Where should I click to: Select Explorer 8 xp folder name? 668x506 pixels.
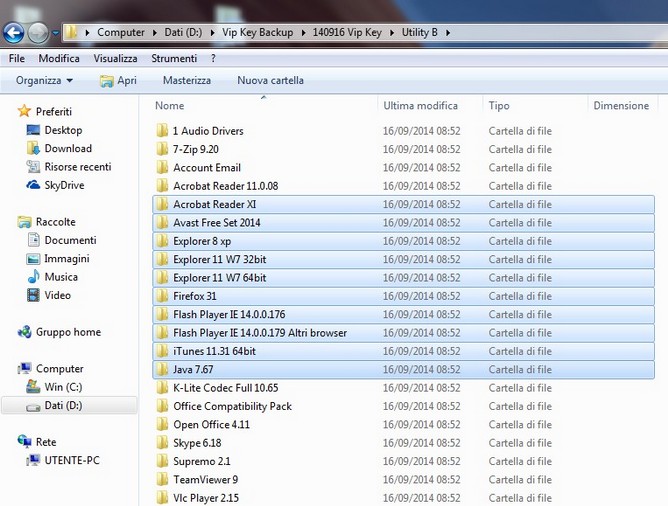(x=202, y=241)
